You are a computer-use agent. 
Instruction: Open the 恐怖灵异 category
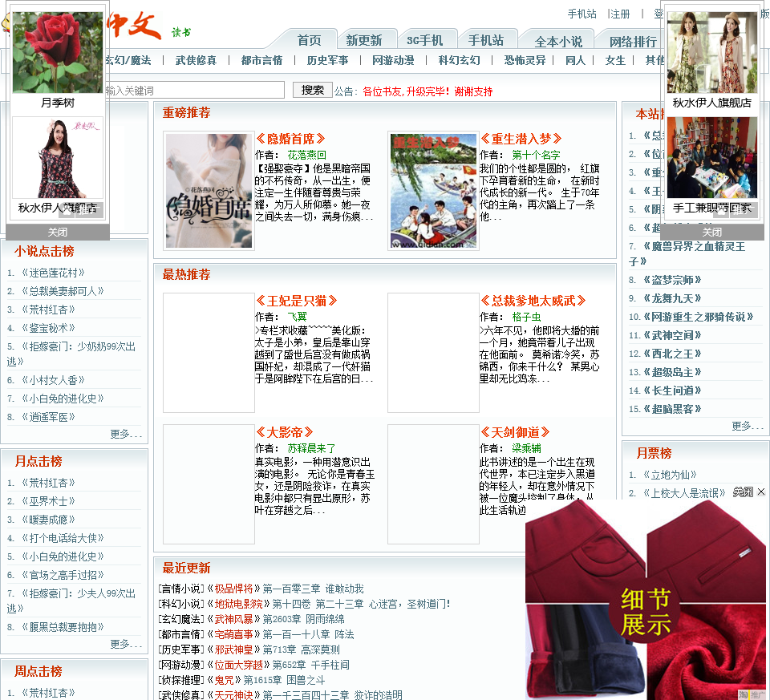(525, 60)
